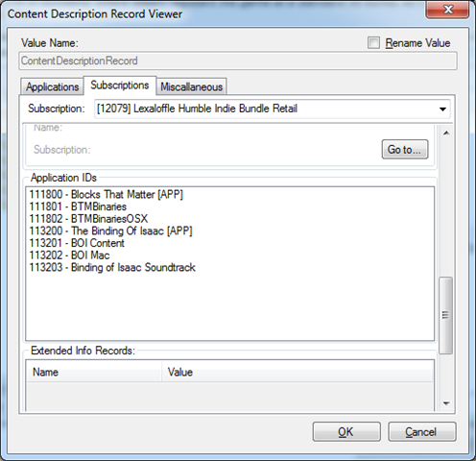
Task: Select 111801 - BTMBinaries entry
Action: (78, 206)
